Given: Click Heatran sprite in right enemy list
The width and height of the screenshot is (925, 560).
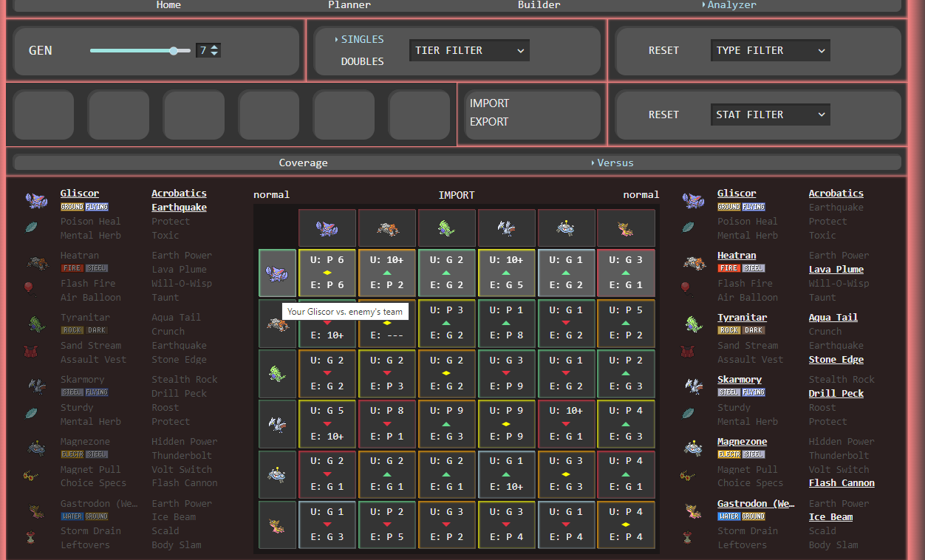Looking at the screenshot, I should point(693,262).
